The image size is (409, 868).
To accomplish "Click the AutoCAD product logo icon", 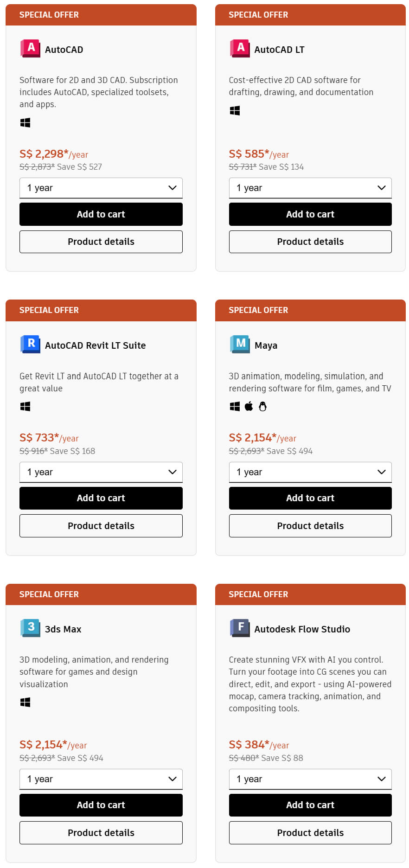I will tap(30, 48).
